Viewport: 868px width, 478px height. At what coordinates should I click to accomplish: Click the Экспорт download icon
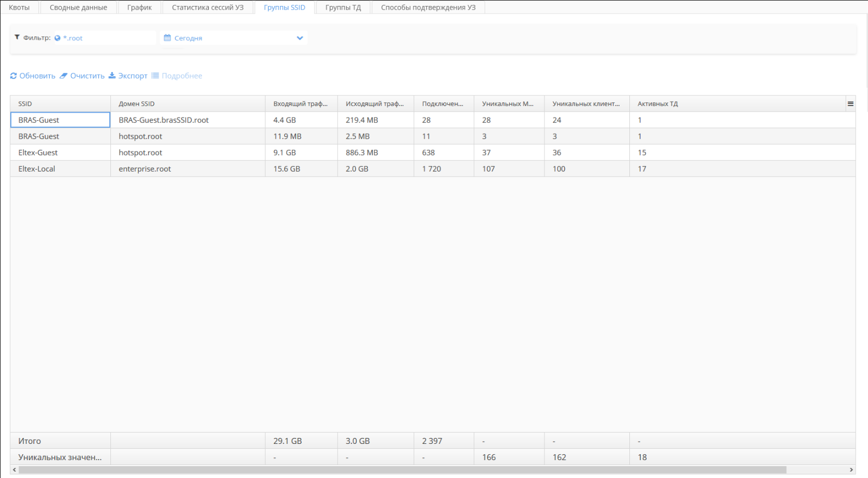click(x=112, y=76)
